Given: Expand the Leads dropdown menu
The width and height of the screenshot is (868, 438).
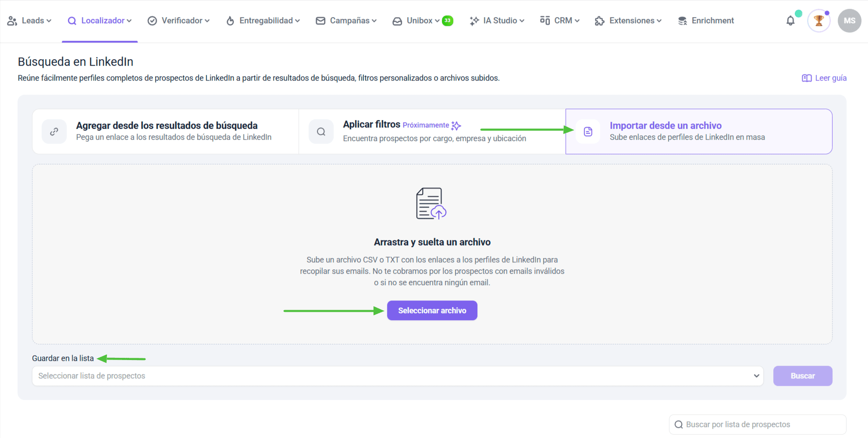Looking at the screenshot, I should 30,21.
